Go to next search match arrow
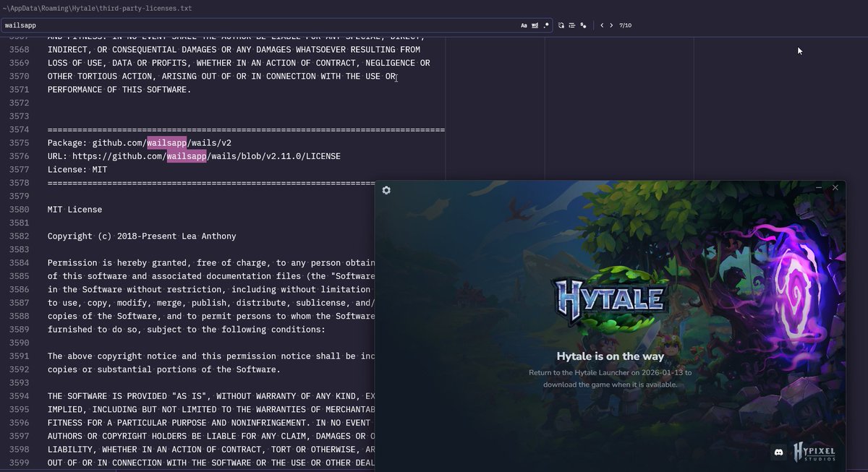This screenshot has width=868, height=472. [611, 25]
